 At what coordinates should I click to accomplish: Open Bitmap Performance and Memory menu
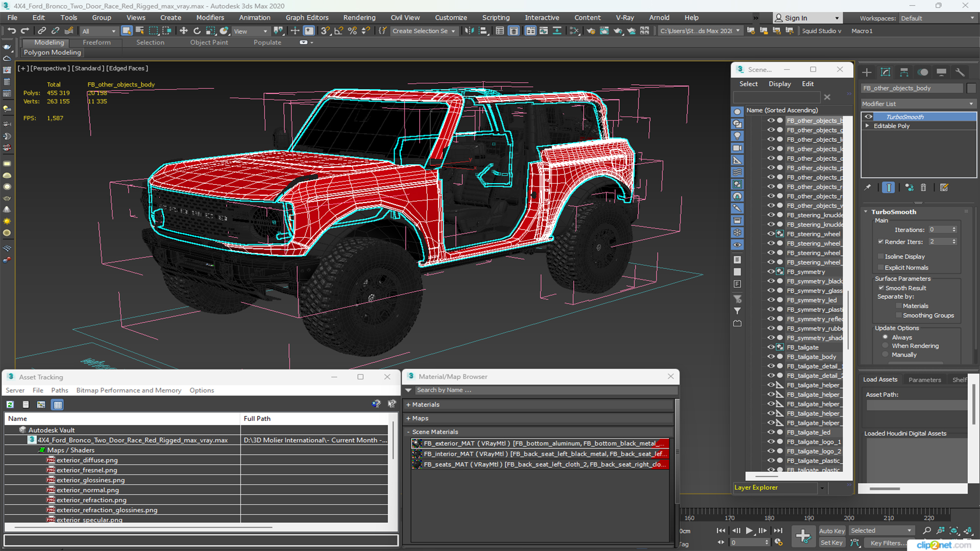coord(129,390)
